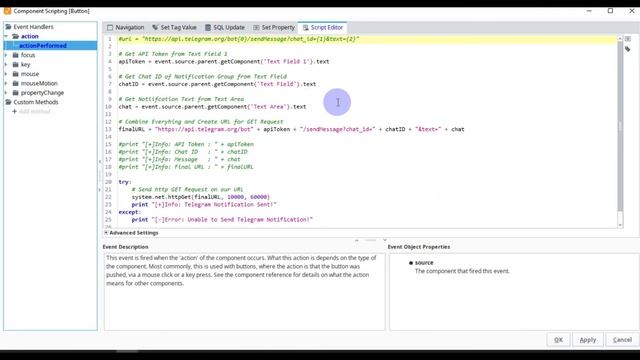Click the Script Editor tab icon
Viewport: 640px width, 360px height.
305,27
